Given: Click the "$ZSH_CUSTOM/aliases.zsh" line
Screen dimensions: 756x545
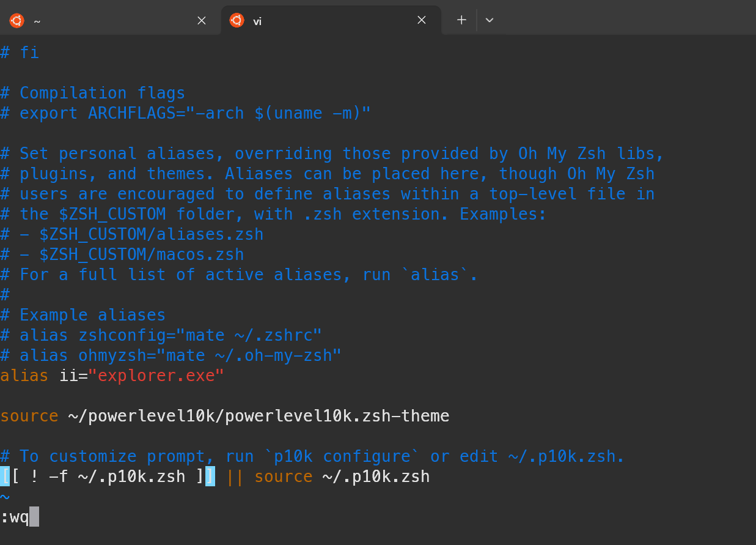Looking at the screenshot, I should point(132,234).
